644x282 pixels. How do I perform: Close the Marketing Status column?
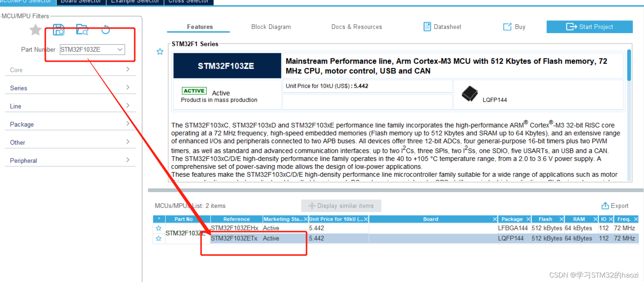(306, 219)
